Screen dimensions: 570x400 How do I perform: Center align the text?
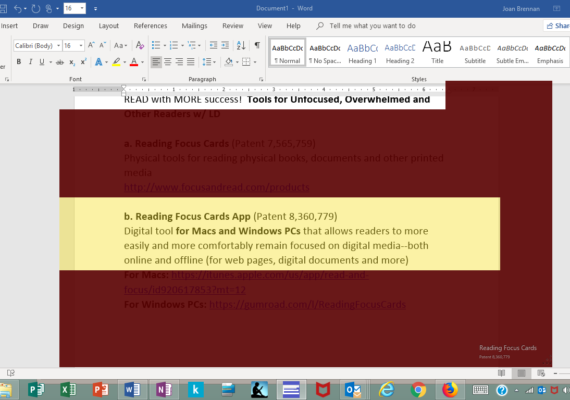[168, 62]
